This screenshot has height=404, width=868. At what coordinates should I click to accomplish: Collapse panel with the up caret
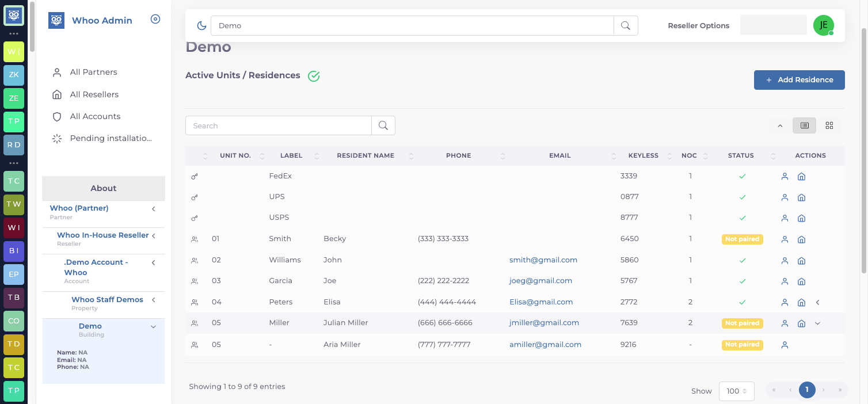(x=780, y=125)
